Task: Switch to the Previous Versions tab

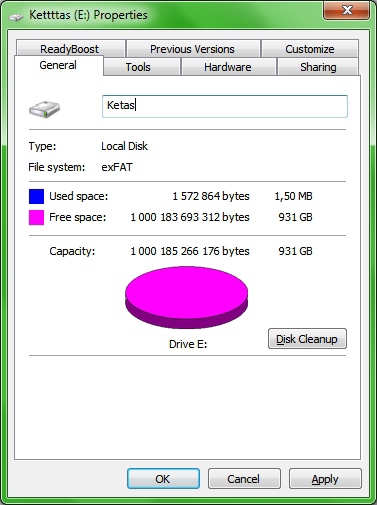Action: 192,49
